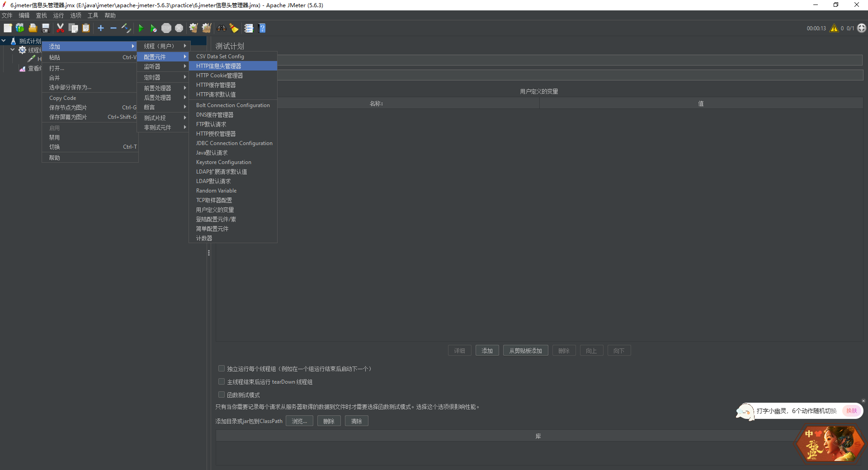
Task: Choose CSV Data Set Config
Action: click(x=233, y=56)
